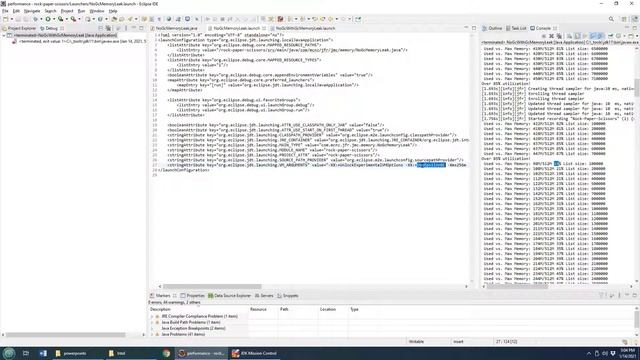Click the Search magnifier icon in toolbar

(611, 19)
